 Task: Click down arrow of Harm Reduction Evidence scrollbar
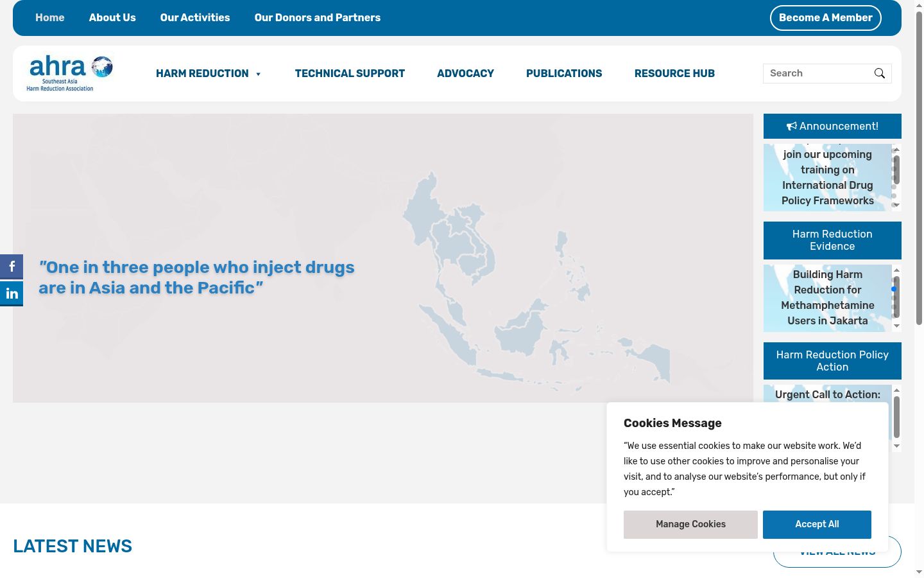pyautogui.click(x=896, y=326)
